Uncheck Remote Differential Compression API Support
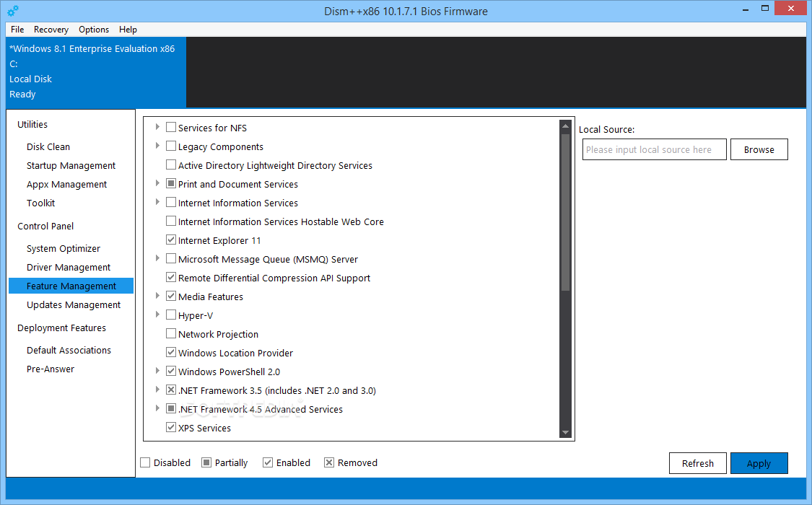The image size is (812, 505). click(x=171, y=277)
